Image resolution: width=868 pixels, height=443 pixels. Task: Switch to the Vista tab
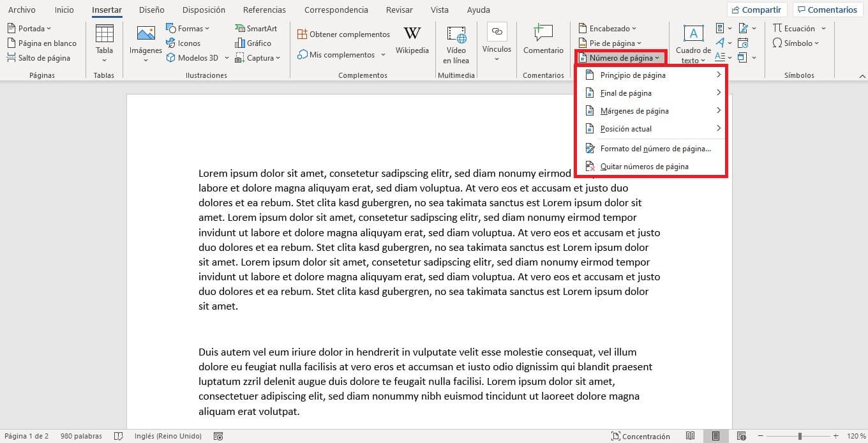tap(439, 10)
